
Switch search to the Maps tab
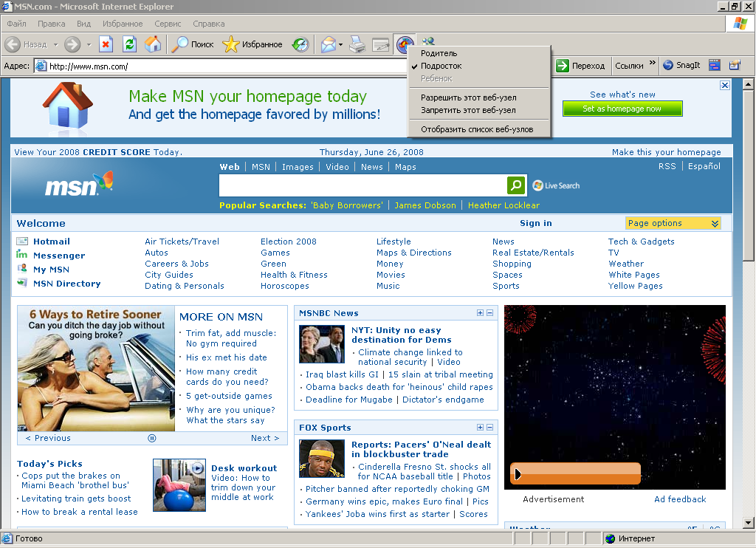point(405,167)
